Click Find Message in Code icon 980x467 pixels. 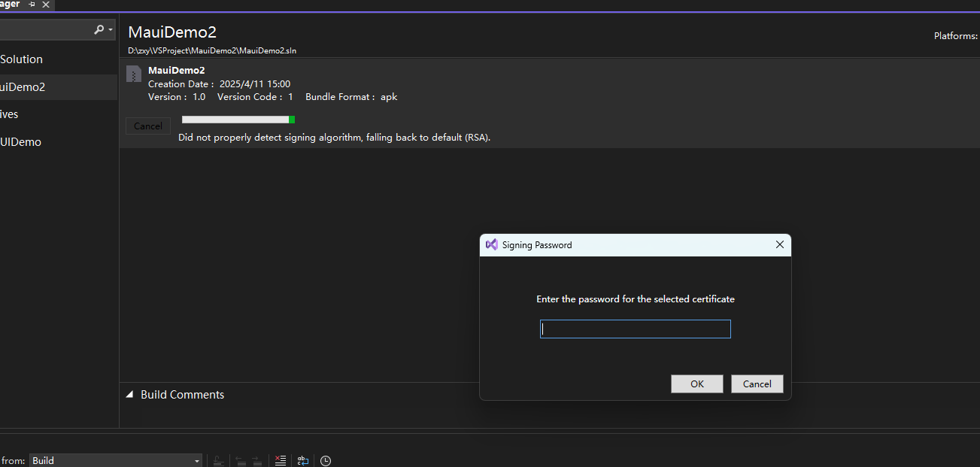[x=217, y=460]
